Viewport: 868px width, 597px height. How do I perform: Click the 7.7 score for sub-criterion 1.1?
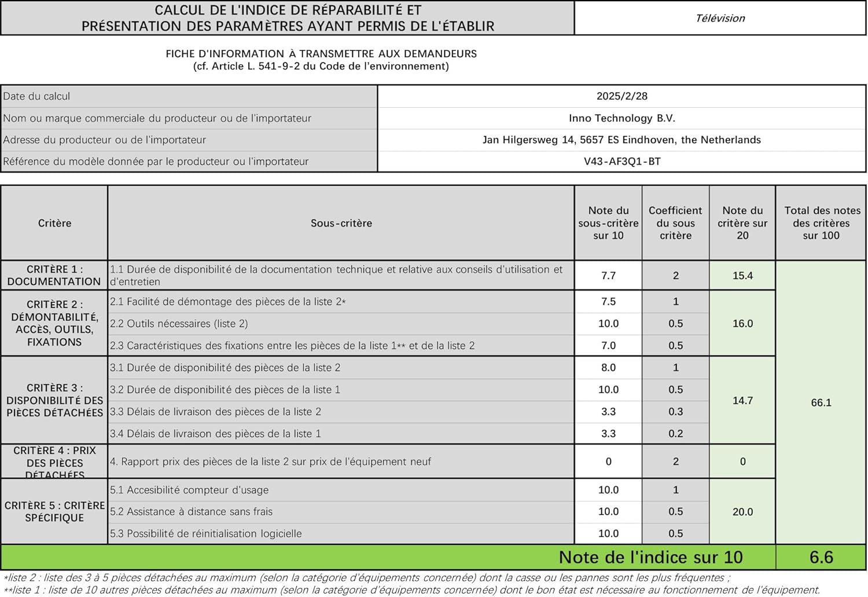608,276
